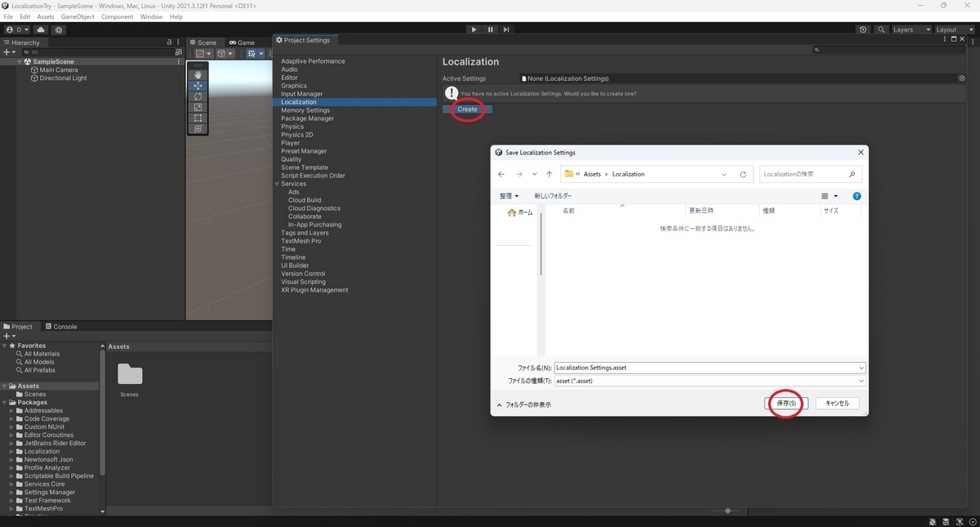Open the Unity account dropdown
Viewport: 980px width, 527px height.
(x=16, y=29)
